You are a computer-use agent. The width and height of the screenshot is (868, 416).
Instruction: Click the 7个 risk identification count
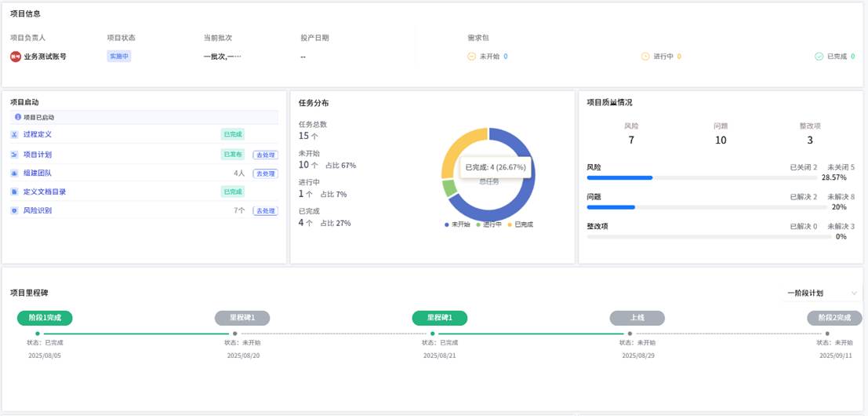point(239,211)
